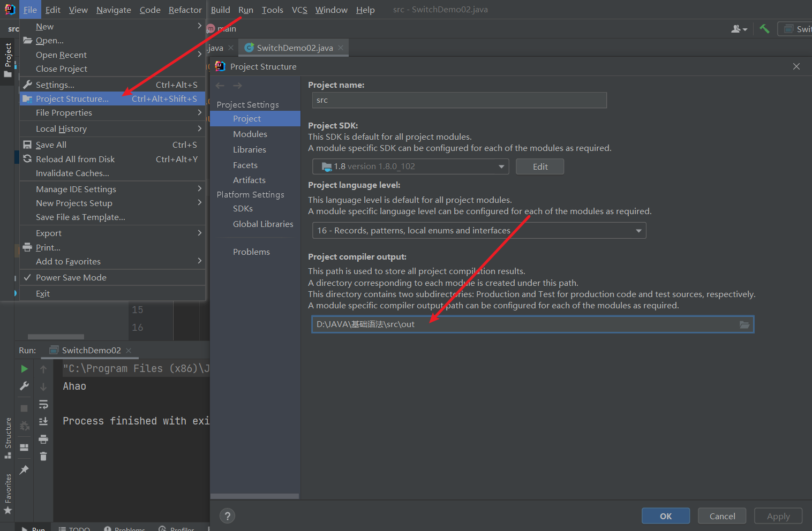Expand the Open Recent submenu
This screenshot has width=812, height=531.
point(112,55)
